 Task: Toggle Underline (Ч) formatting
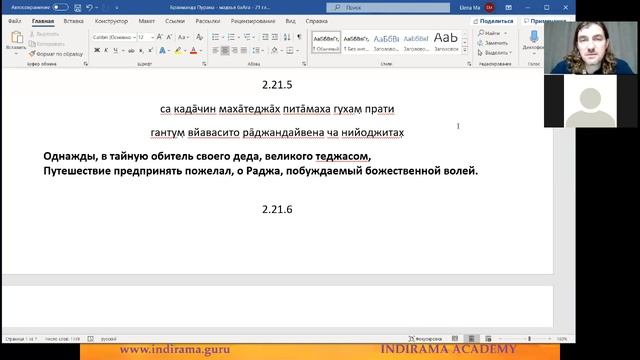point(116,50)
